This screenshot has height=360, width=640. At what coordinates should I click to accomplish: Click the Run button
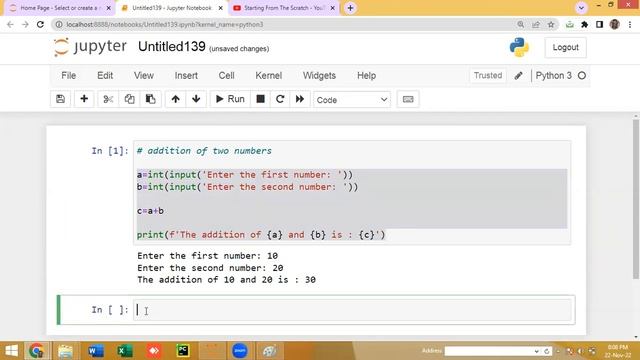click(x=230, y=99)
